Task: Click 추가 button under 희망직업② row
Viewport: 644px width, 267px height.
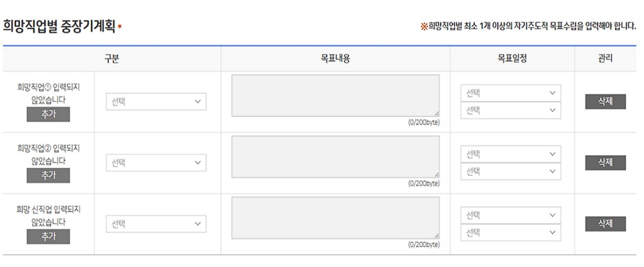Action: (48, 175)
